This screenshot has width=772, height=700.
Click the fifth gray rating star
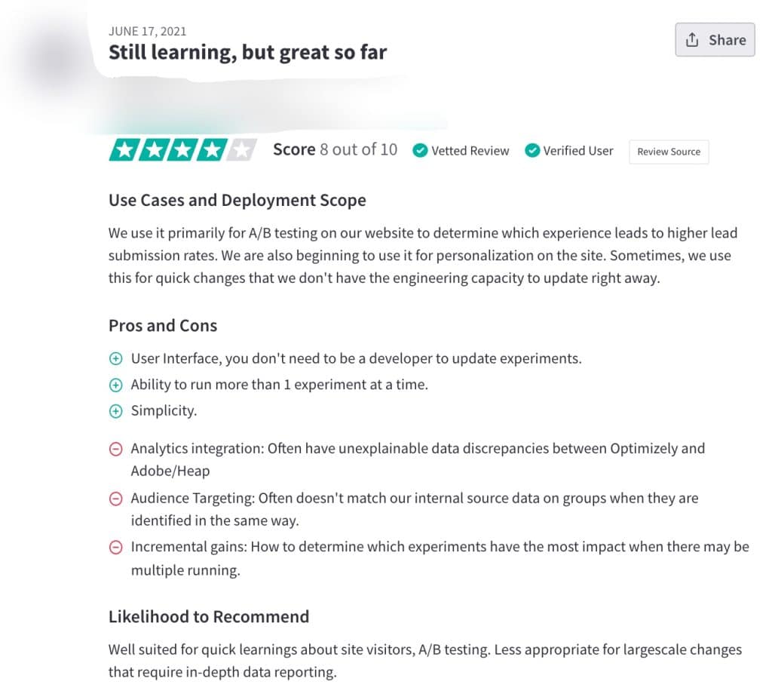[240, 151]
